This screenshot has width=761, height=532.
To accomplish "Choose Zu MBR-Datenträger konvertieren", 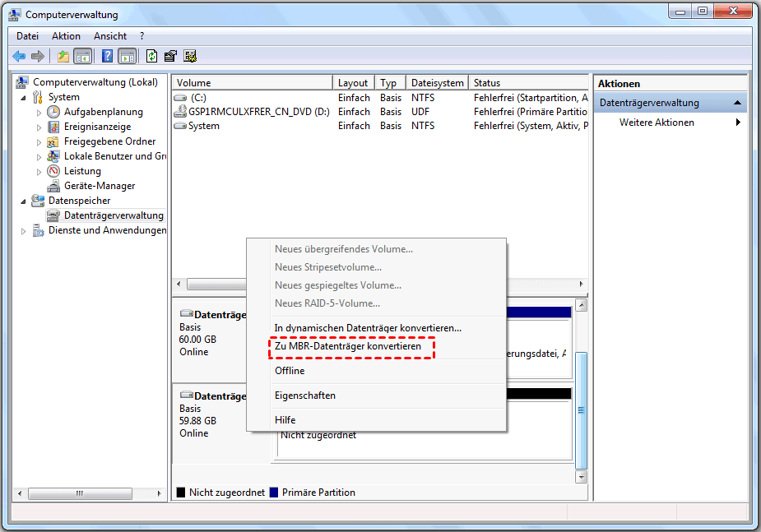I will [348, 346].
